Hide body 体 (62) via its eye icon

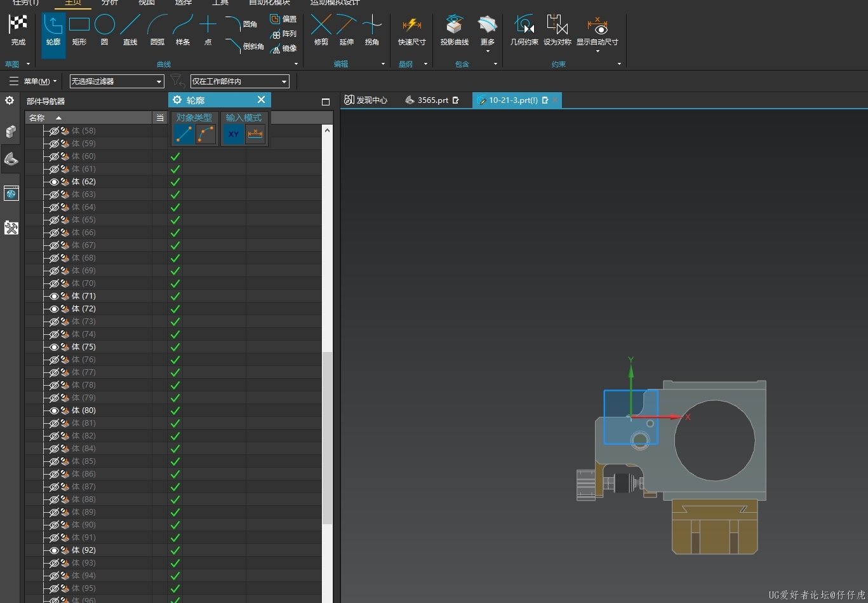[54, 182]
